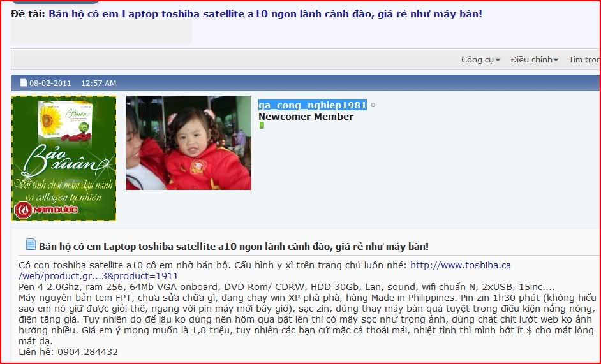This screenshot has height=364, width=601.
Task: View the user avatar photo
Action: [x=189, y=143]
